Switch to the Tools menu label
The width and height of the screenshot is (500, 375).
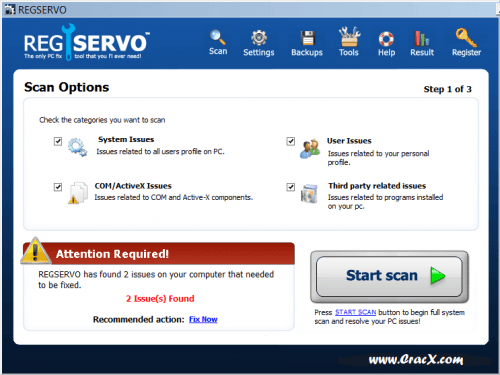349,52
